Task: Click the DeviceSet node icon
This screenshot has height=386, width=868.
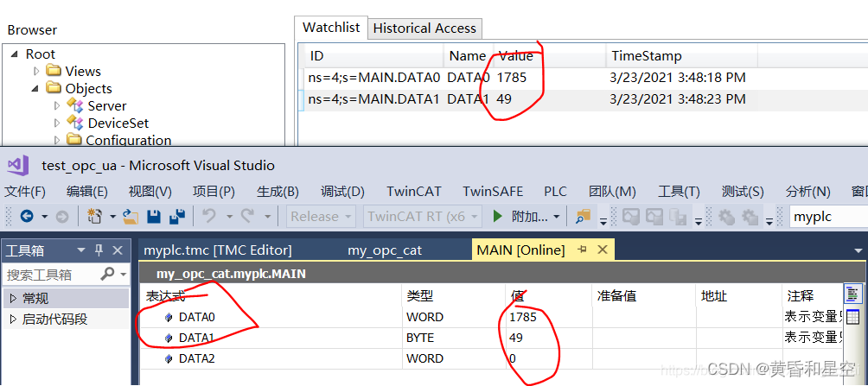Action: pyautogui.click(x=74, y=123)
